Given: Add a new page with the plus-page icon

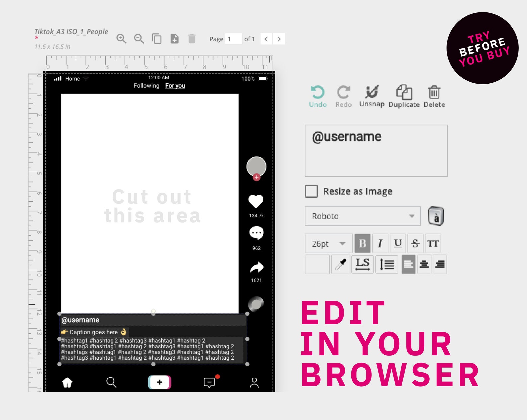Looking at the screenshot, I should click(174, 39).
